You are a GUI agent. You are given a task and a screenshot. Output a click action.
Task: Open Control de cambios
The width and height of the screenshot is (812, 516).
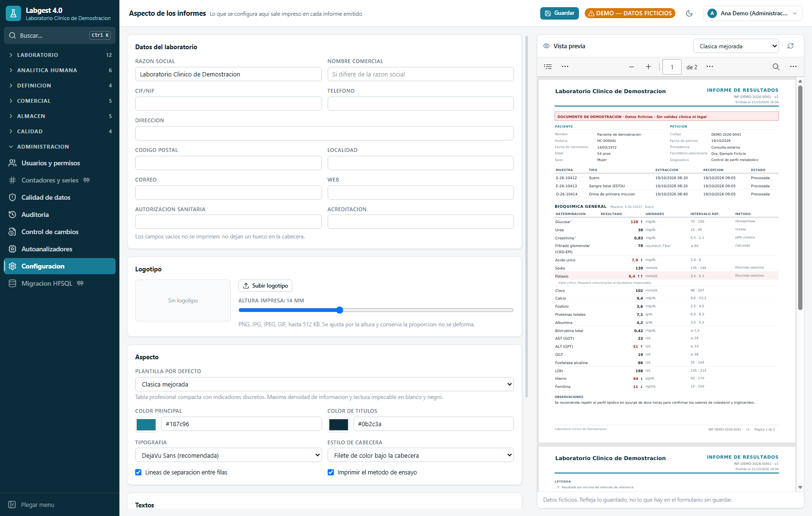tap(60, 232)
